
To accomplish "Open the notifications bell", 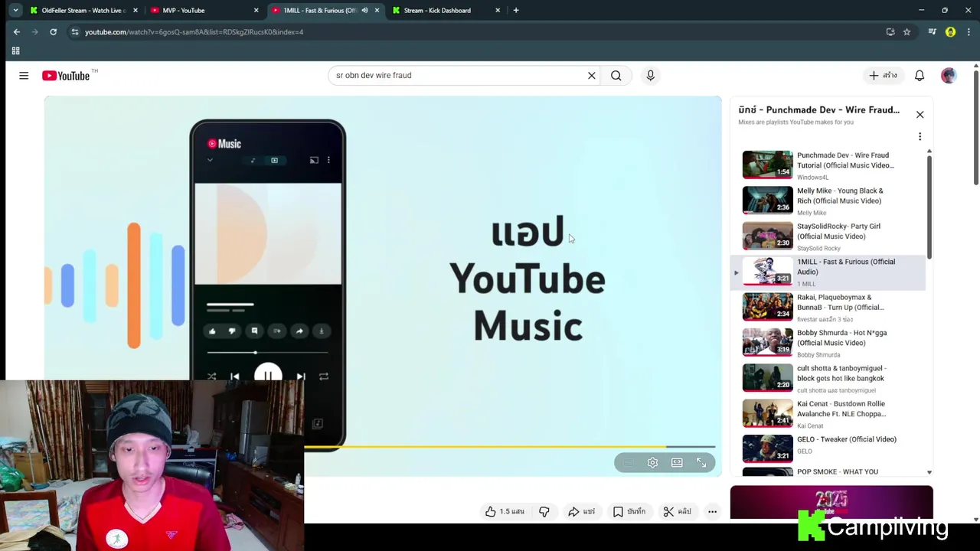I will click(920, 76).
